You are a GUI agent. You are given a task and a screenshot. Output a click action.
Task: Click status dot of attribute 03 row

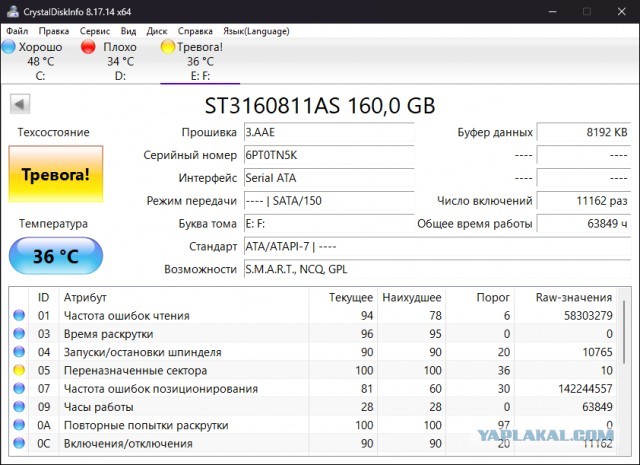click(x=19, y=334)
